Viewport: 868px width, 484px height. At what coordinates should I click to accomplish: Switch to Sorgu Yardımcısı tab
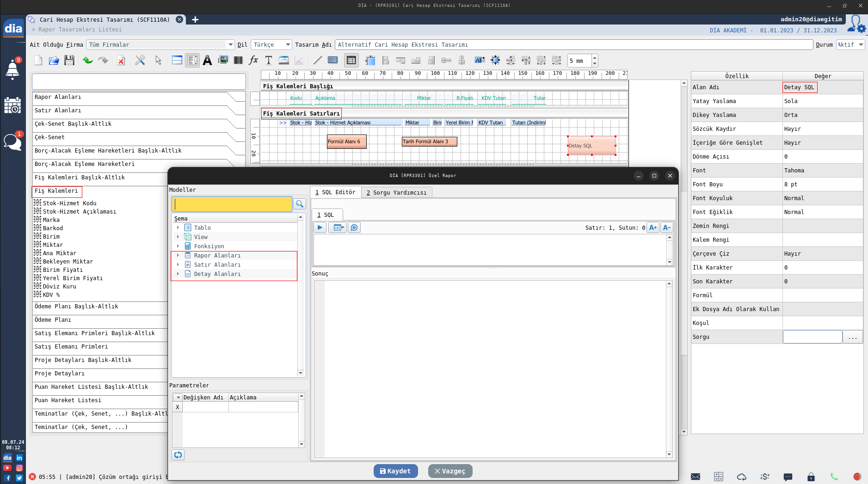click(x=396, y=192)
